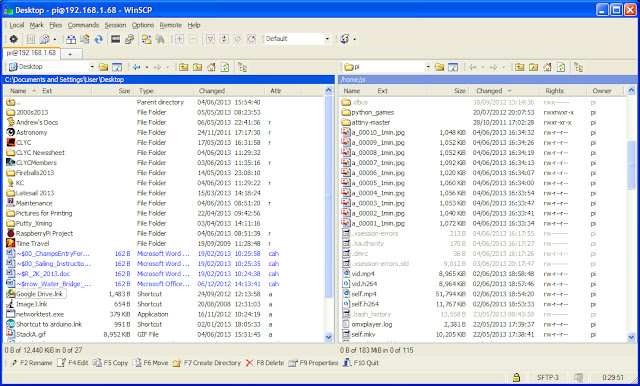Screen dimensions: 640x386
Task: Expand local back history dropdown arrow
Action: pos(147,67)
